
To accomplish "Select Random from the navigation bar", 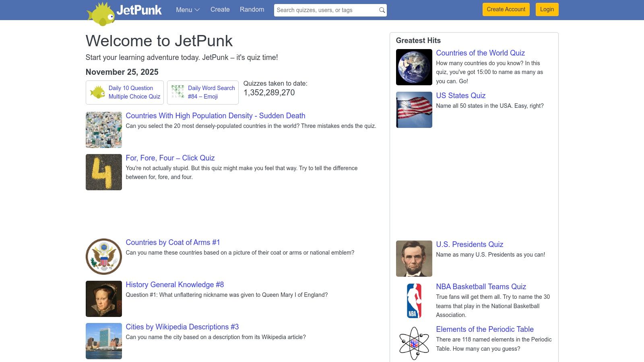I will click(x=252, y=10).
